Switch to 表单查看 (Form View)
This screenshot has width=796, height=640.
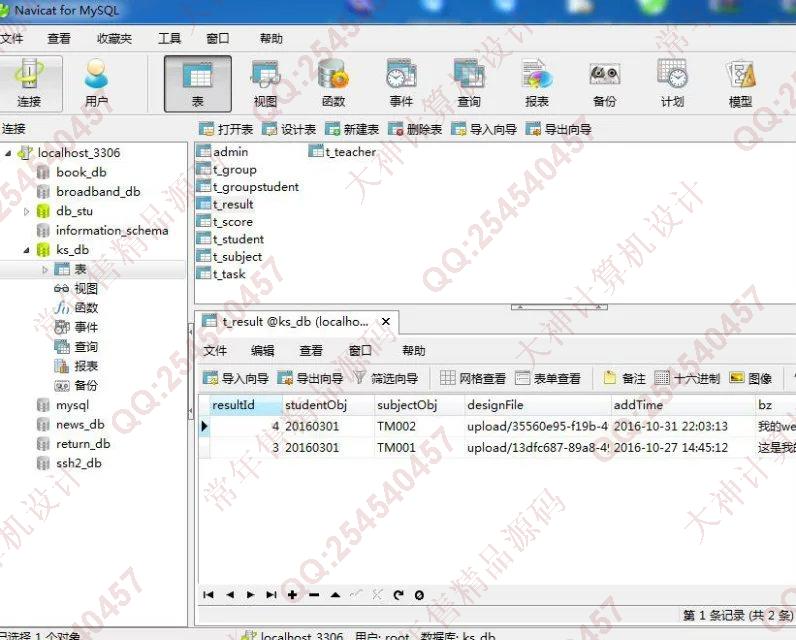(548, 378)
